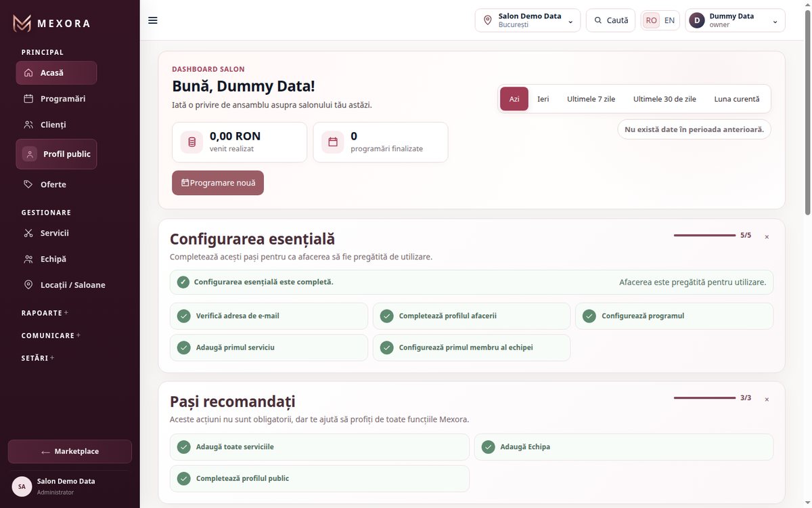Open Profil public in the sidebar

pyautogui.click(x=56, y=154)
